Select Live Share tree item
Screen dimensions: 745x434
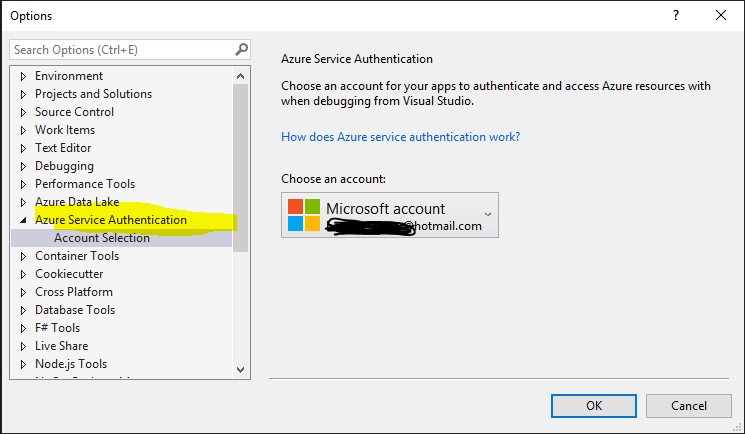pyautogui.click(x=61, y=346)
